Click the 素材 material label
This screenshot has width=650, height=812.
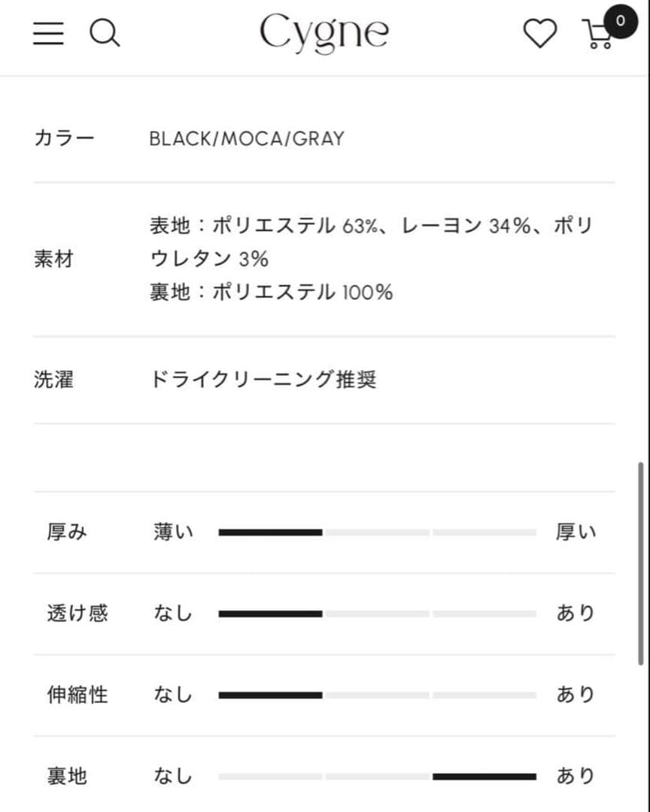(53, 259)
